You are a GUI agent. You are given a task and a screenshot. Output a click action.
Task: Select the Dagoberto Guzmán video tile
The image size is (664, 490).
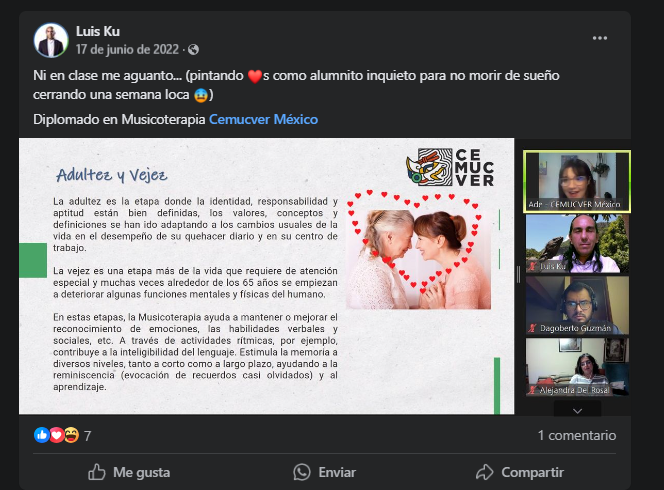577,305
